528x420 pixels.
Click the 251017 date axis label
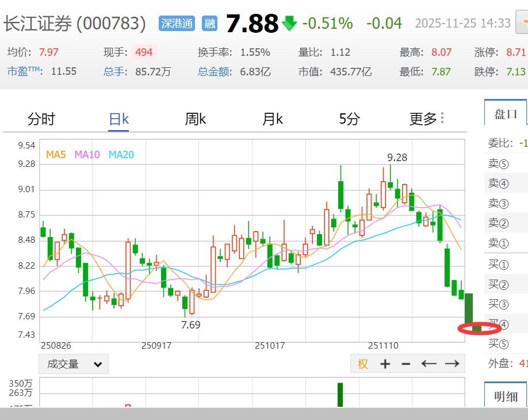point(270,346)
